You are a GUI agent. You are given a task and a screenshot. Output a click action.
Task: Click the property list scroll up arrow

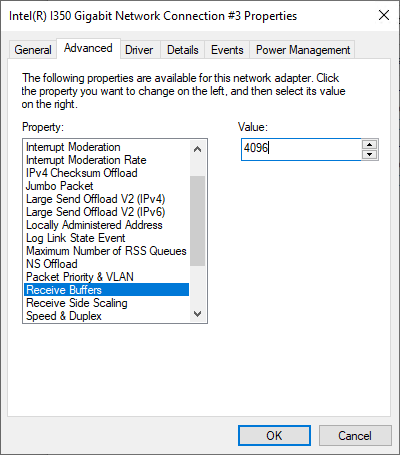pos(197,149)
